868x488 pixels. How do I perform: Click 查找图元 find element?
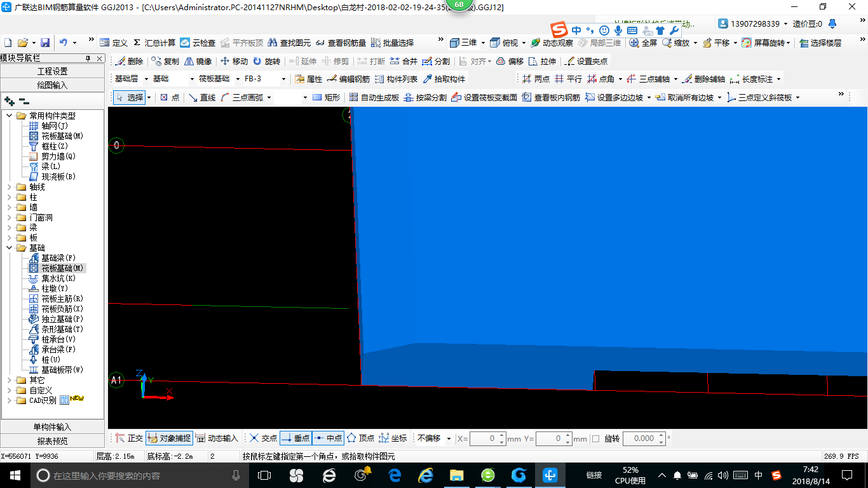coord(290,43)
